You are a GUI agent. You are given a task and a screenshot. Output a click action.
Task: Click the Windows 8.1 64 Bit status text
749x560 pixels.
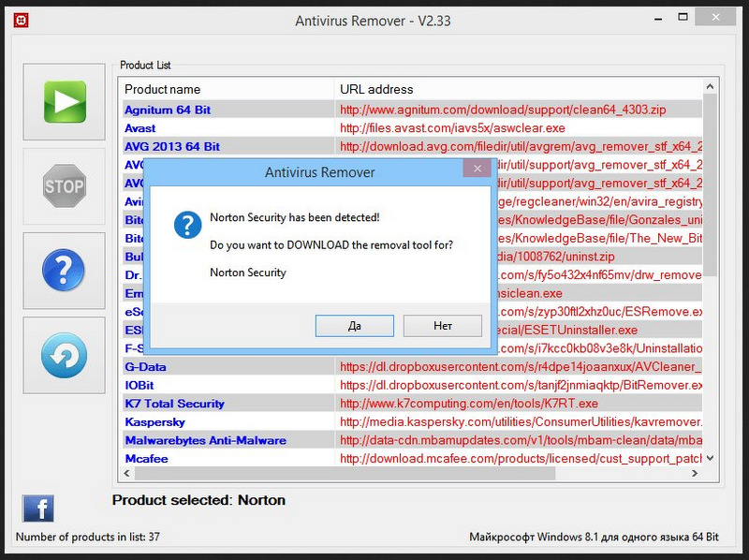(x=594, y=538)
